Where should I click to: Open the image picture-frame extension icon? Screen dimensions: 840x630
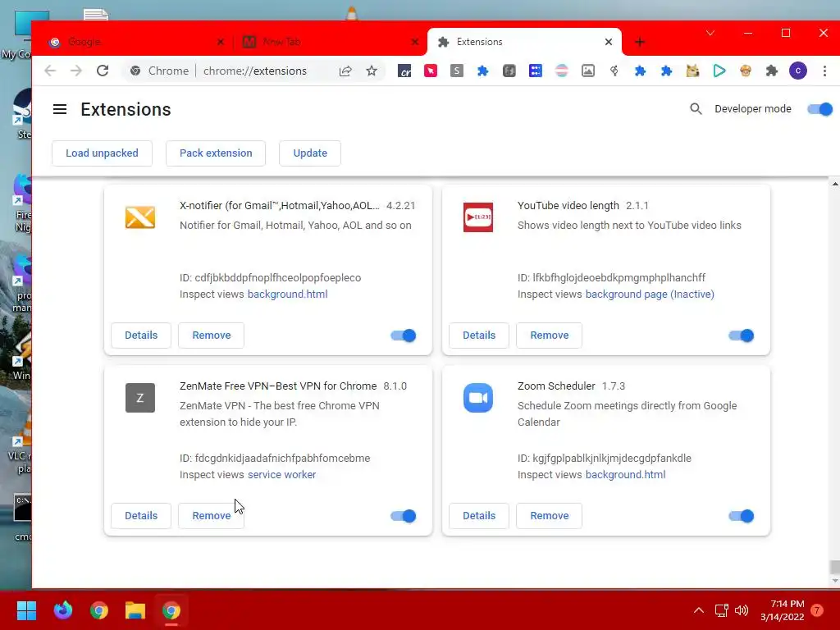(587, 71)
